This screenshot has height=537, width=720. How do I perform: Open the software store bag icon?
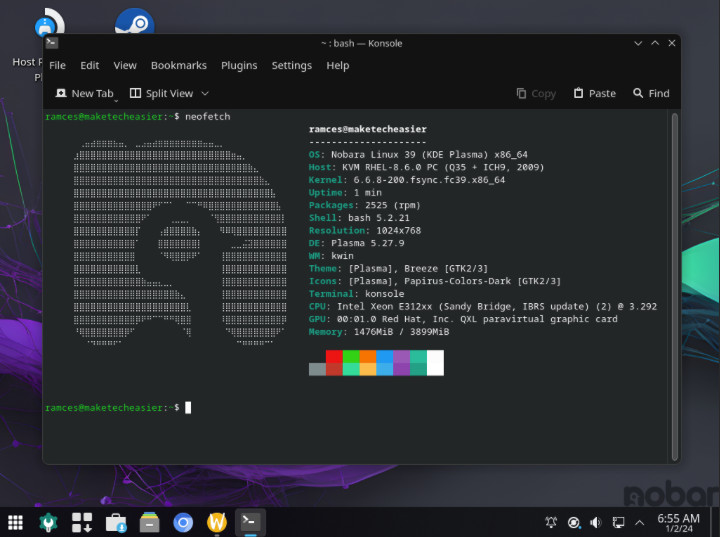[x=116, y=522]
